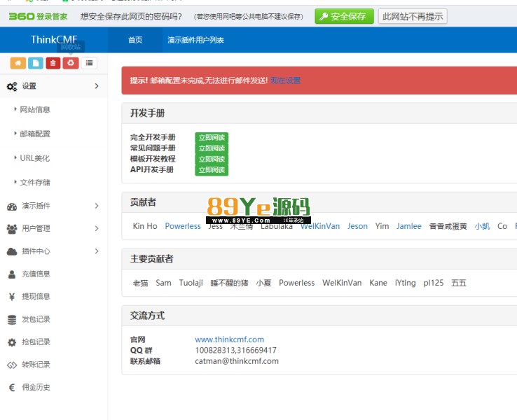
Task: Expand the 演示插件 menu chevron
Action: click(x=97, y=206)
